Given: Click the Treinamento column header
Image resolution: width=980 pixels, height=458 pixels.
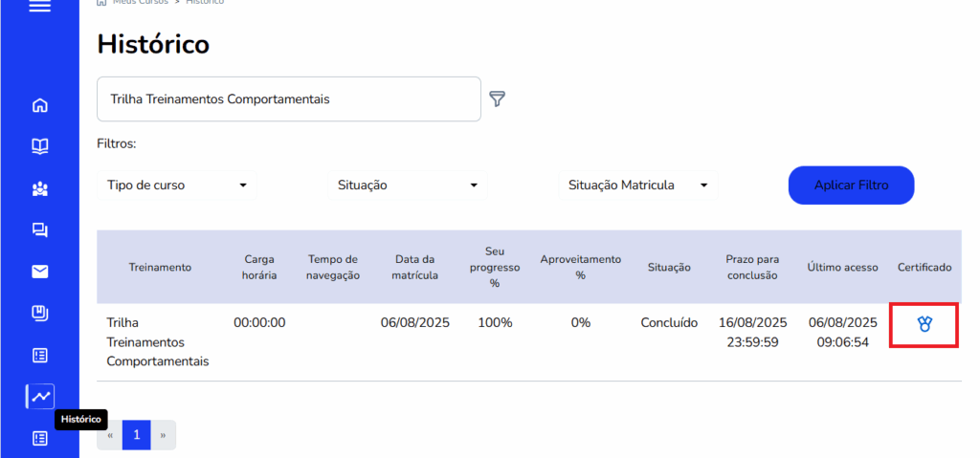Looking at the screenshot, I should (160, 268).
